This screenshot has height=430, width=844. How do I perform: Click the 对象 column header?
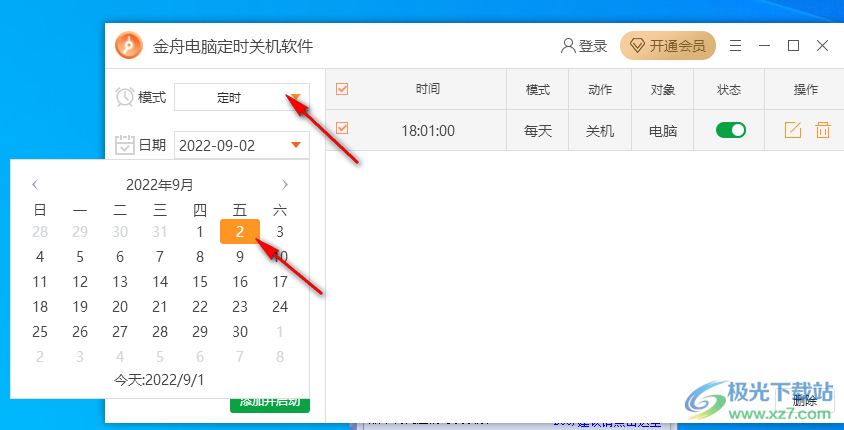tap(663, 89)
